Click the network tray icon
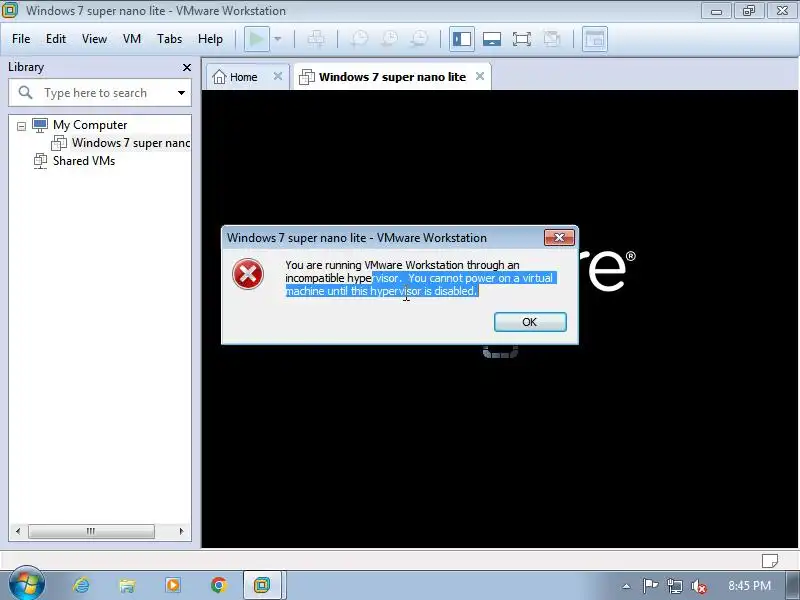800x600 pixels. [x=674, y=586]
